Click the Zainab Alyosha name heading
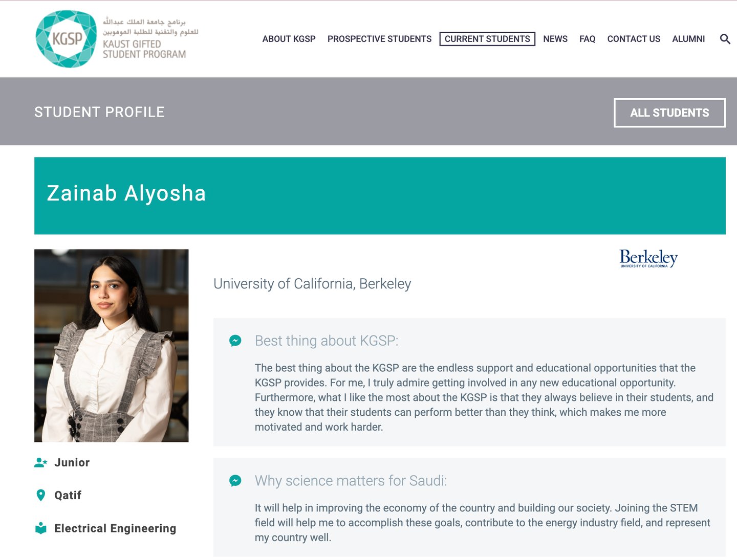Viewport: 737px width, 560px height. (126, 193)
